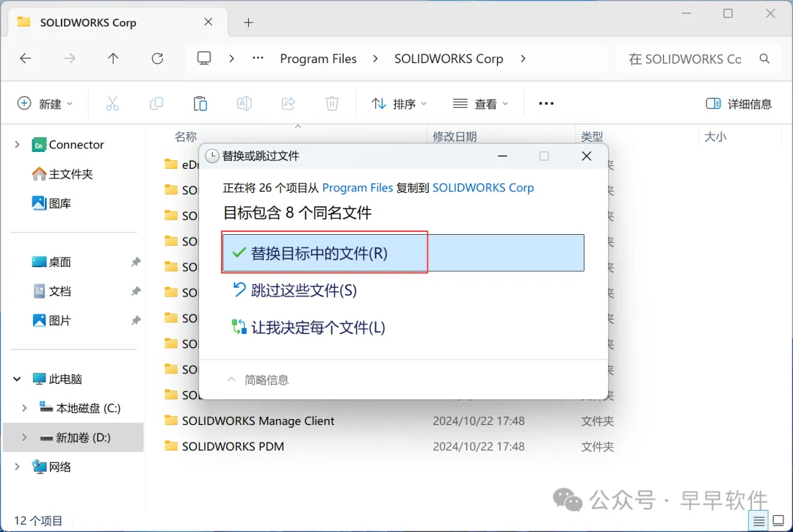Collapse details via 简略信息

pyautogui.click(x=258, y=380)
